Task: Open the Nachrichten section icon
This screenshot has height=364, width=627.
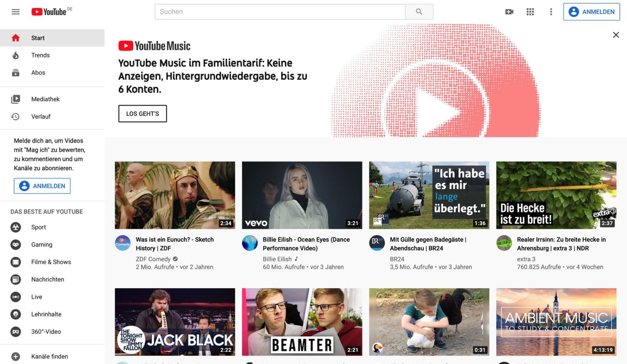Action: tap(16, 279)
